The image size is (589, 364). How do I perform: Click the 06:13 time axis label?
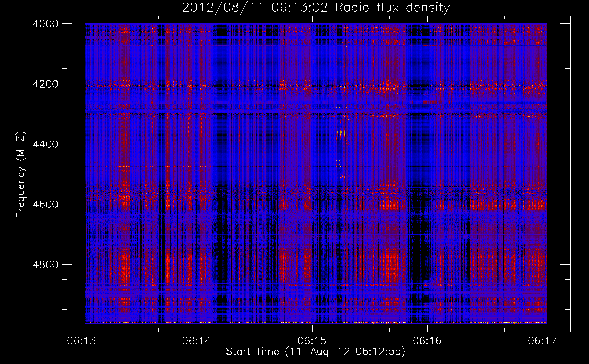click(x=82, y=341)
